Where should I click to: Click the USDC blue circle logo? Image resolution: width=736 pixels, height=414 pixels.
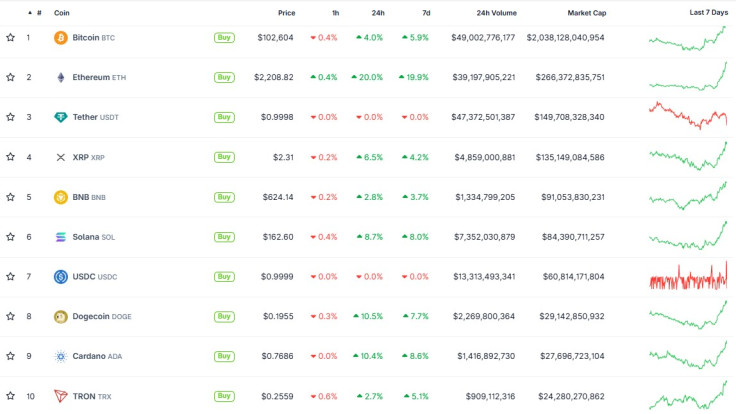point(61,277)
